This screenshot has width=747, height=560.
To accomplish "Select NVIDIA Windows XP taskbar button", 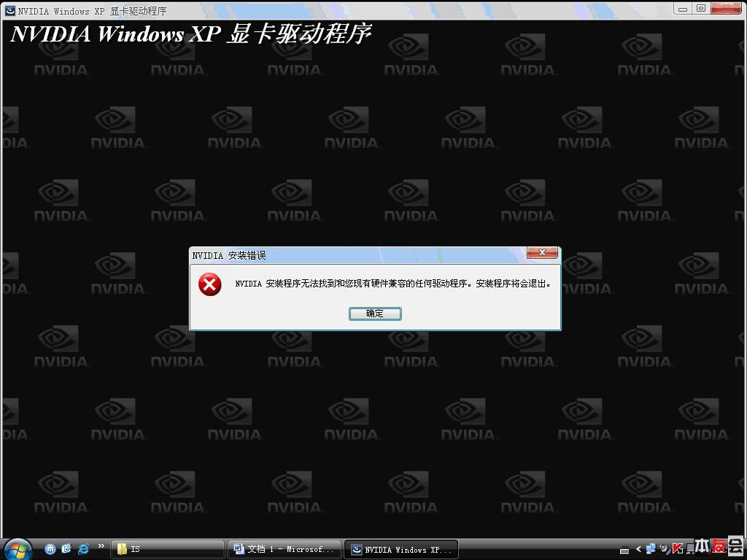I will point(401,550).
